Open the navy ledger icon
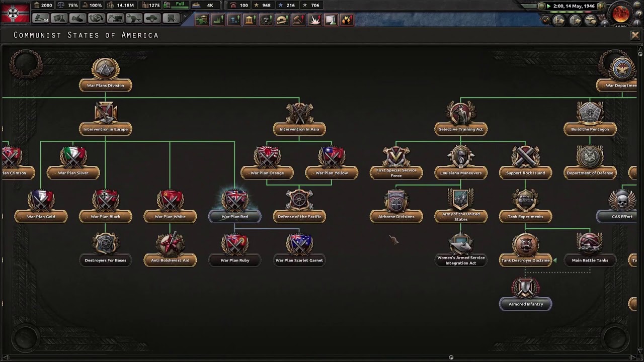The width and height of the screenshot is (644, 362). click(575, 21)
